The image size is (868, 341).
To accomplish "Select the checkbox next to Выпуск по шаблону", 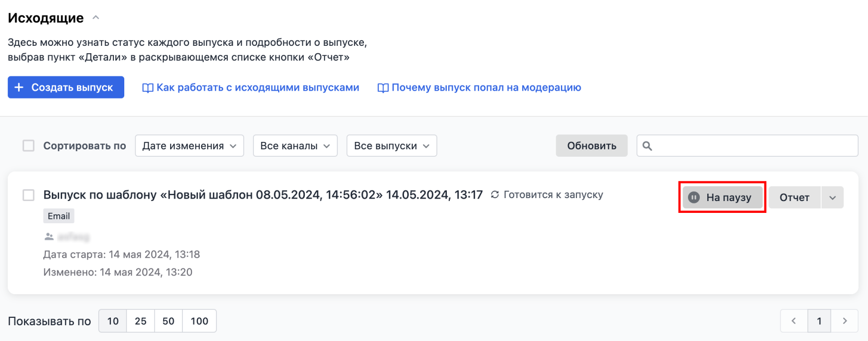I will point(29,195).
